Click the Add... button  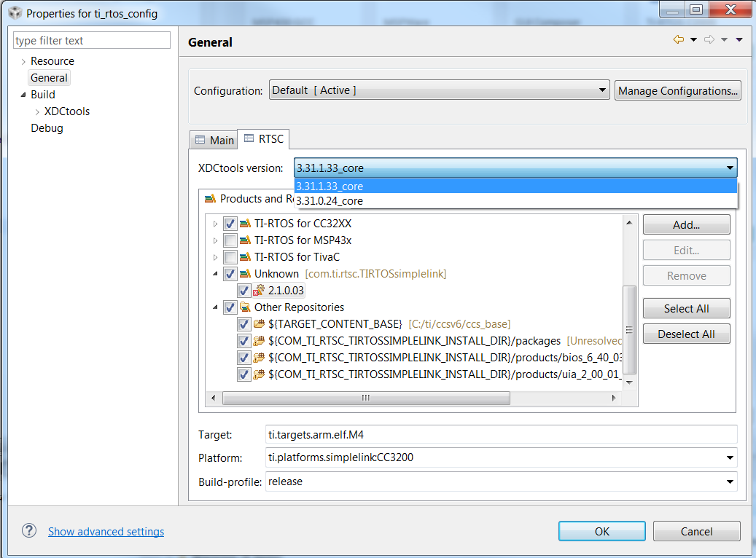tap(686, 225)
